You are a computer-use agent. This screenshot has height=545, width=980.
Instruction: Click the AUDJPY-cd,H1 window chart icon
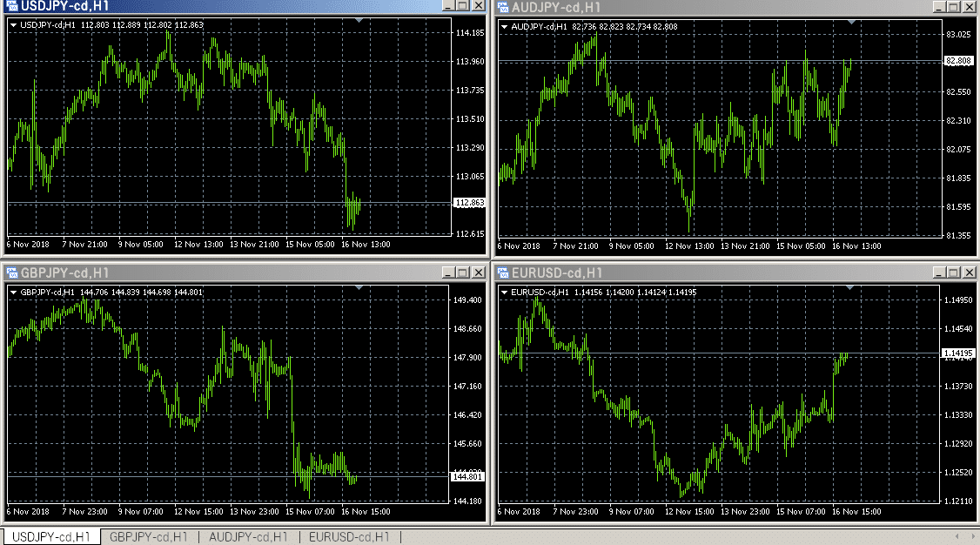point(503,7)
